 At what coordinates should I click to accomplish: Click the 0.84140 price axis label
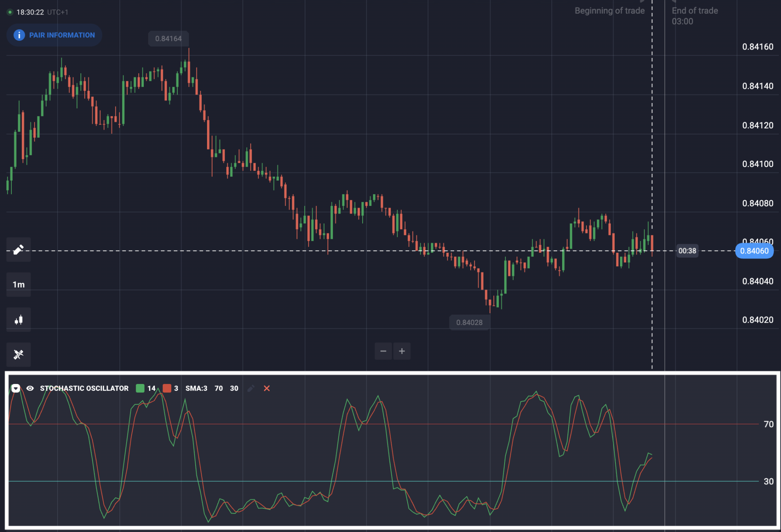[x=758, y=86]
